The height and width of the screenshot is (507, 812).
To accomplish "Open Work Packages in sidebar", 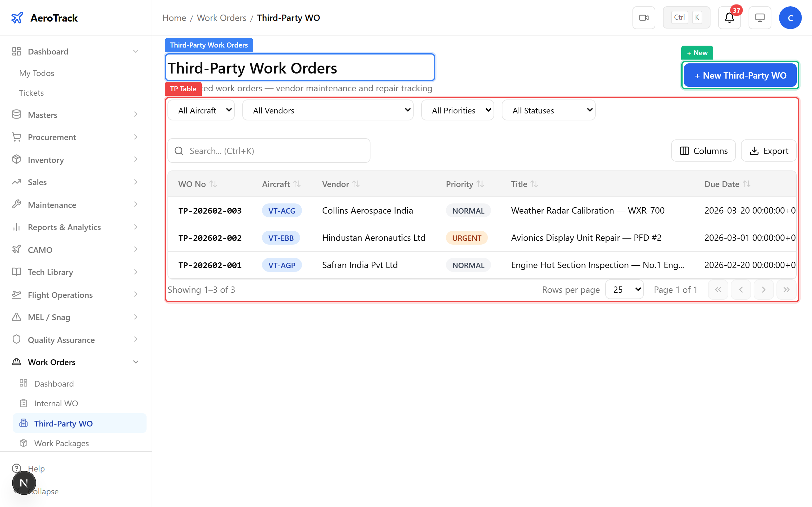I will click(62, 443).
